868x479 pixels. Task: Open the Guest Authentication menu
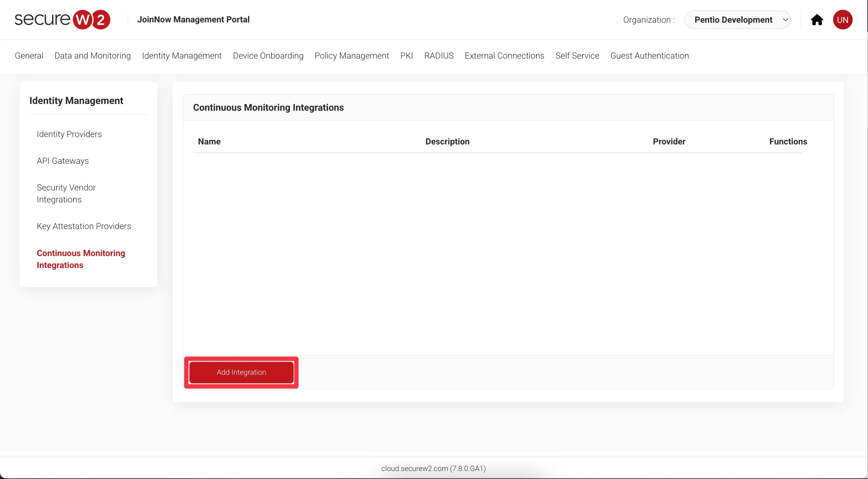tap(649, 56)
